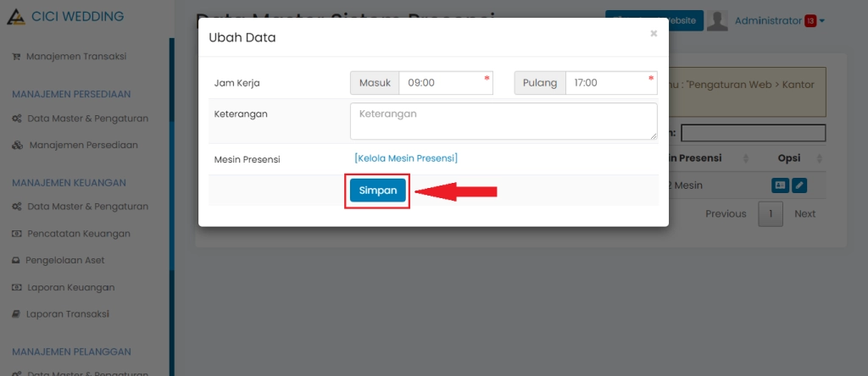Click the Administrator avatar icon
The width and height of the screenshot is (868, 376).
[717, 21]
